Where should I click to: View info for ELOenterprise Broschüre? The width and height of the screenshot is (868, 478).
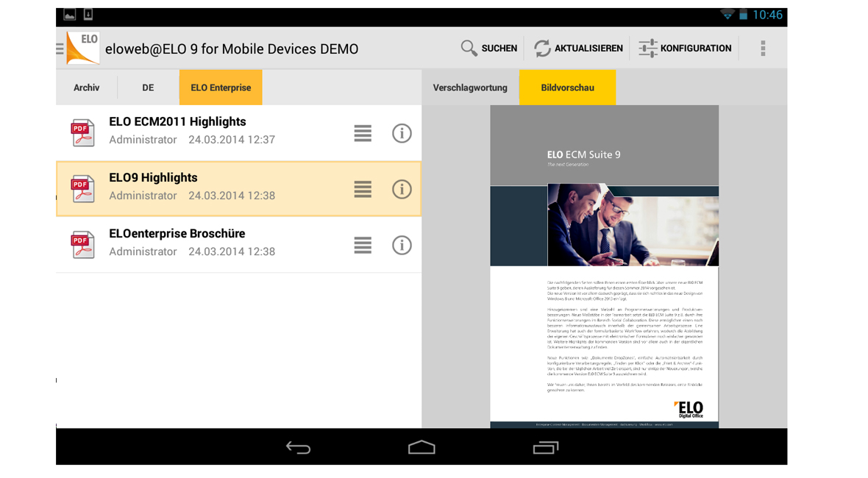coord(402,245)
